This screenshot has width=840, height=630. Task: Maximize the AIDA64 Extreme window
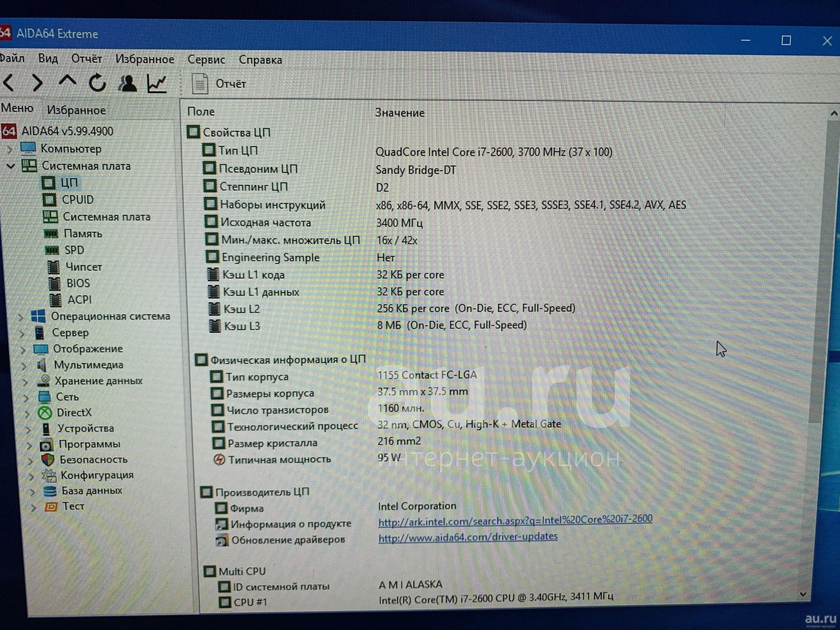tap(786, 40)
